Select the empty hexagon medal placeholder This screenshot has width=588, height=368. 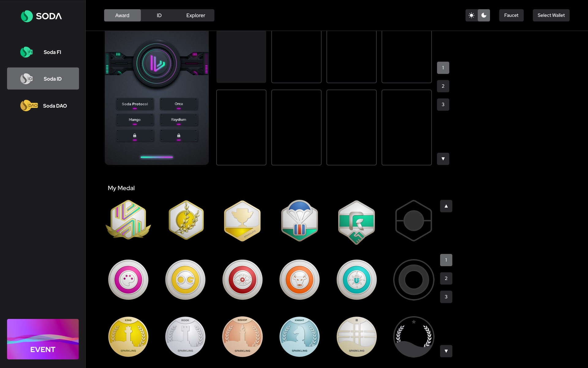(x=413, y=221)
